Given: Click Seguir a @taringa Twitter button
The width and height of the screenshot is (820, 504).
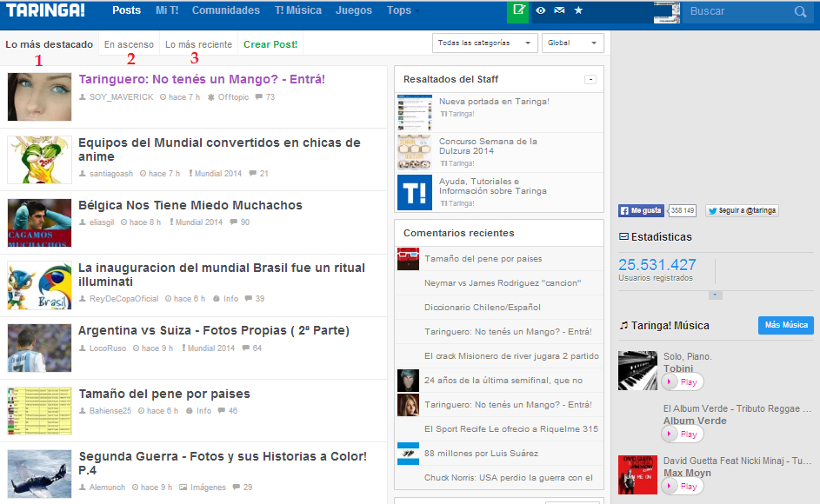Looking at the screenshot, I should [742, 210].
